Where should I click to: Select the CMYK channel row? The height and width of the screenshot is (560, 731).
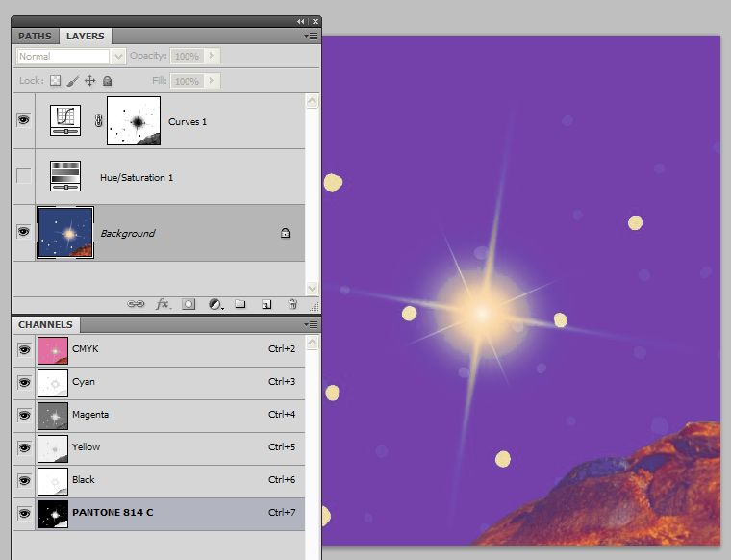(159, 350)
